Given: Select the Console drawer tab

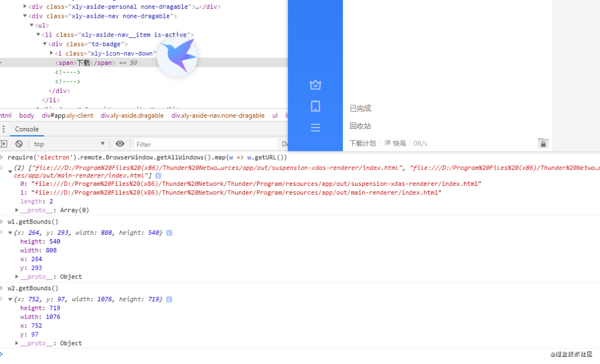Looking at the screenshot, I should 27,129.
